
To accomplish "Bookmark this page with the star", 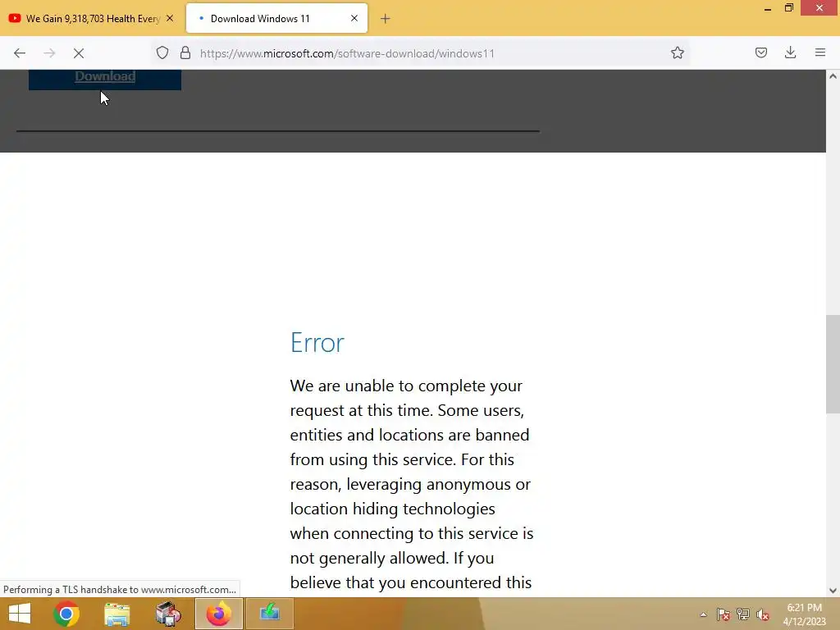I will (677, 52).
